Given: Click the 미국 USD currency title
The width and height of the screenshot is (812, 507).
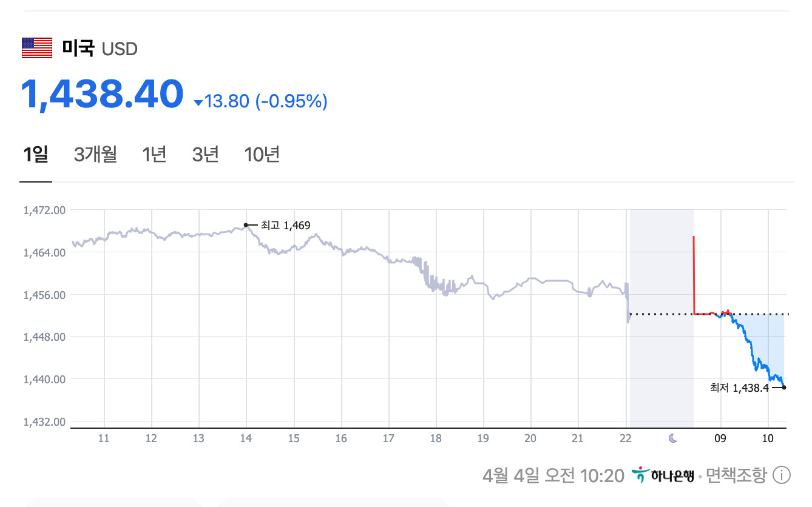Looking at the screenshot, I should pyautogui.click(x=100, y=48).
